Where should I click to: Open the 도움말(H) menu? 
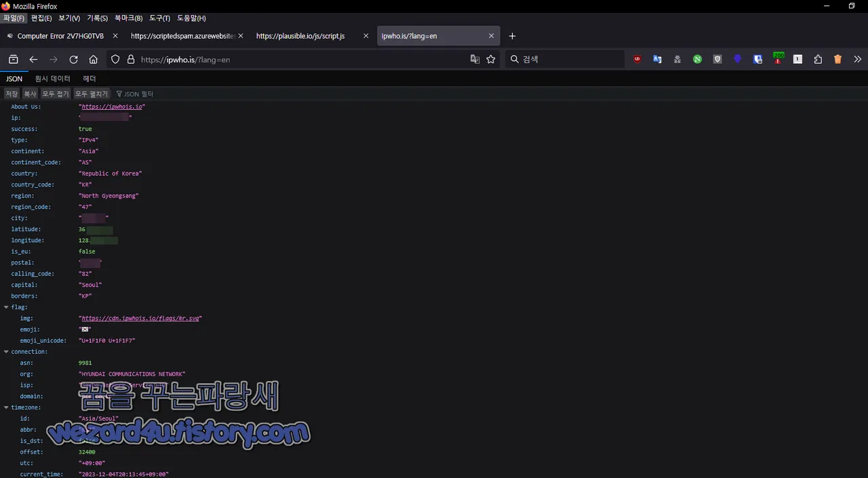[x=191, y=18]
